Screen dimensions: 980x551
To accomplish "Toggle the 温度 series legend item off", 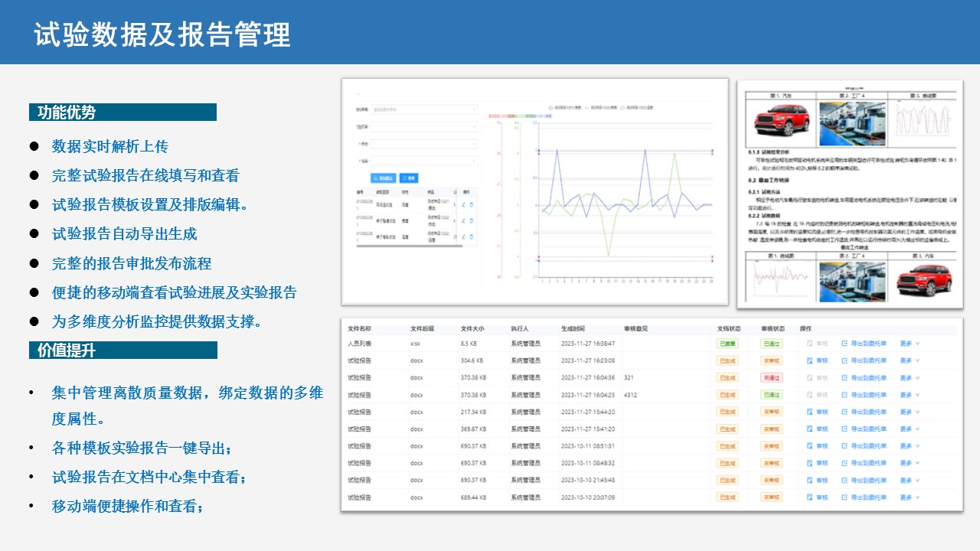I will 622,108.
